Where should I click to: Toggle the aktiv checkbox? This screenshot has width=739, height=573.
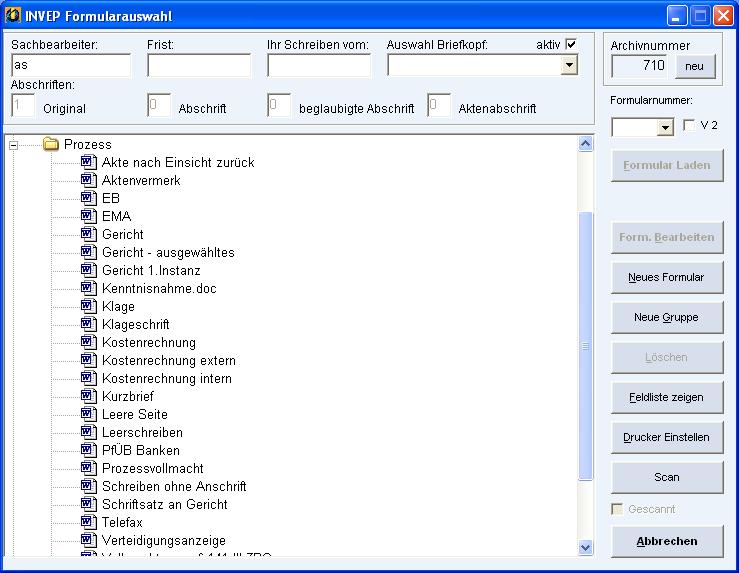(x=571, y=44)
